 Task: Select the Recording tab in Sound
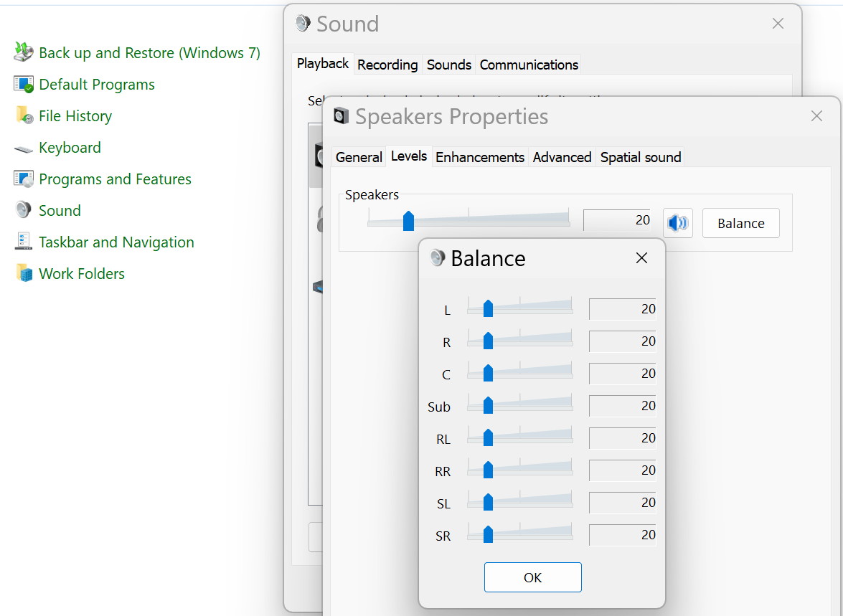click(387, 65)
